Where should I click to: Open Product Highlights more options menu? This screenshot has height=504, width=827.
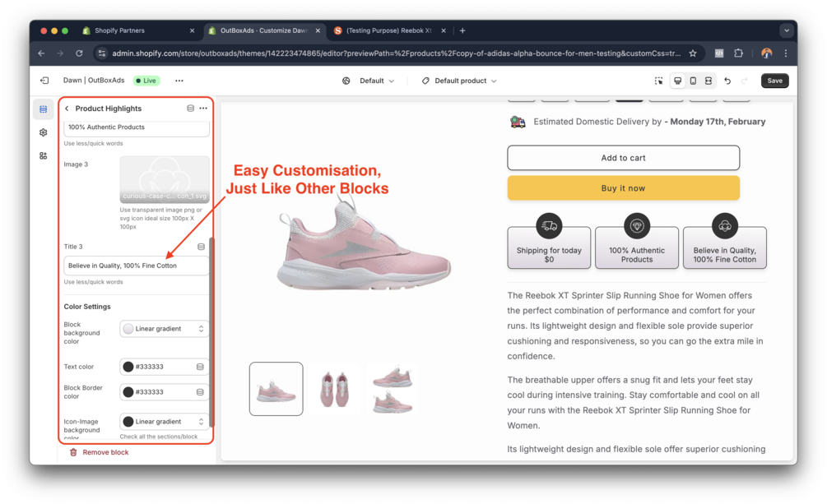[x=203, y=108]
